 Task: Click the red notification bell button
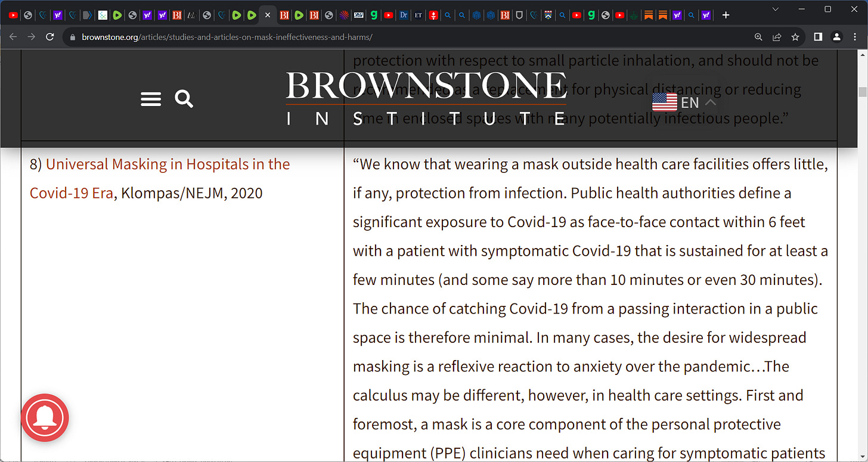[45, 418]
